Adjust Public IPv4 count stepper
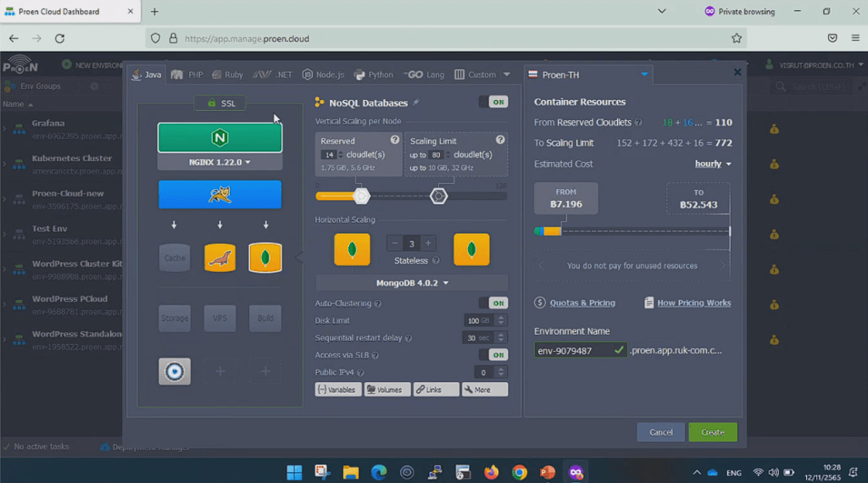Screen dimensions: 868x483 point(501,372)
